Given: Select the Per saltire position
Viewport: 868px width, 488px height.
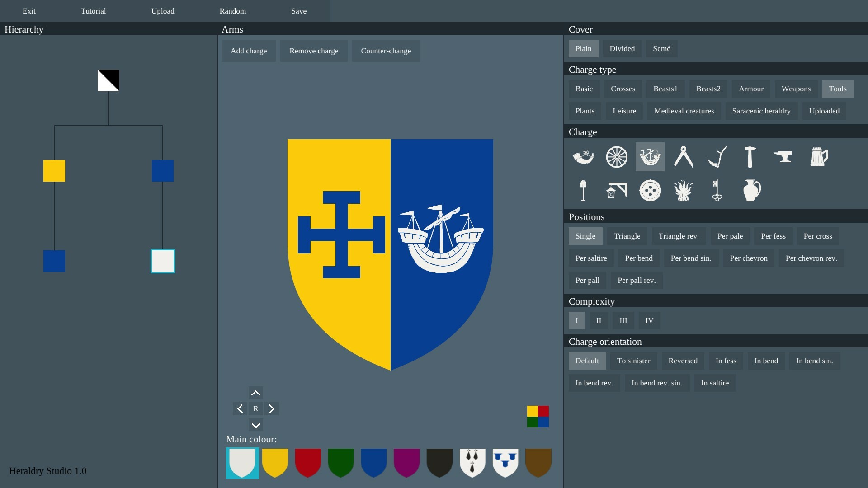Looking at the screenshot, I should [x=591, y=258].
